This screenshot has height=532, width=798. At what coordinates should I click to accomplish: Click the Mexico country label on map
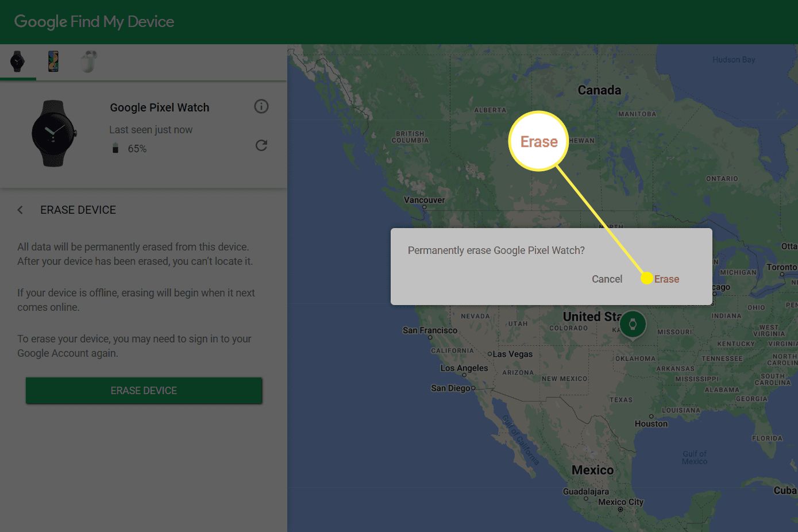(x=592, y=470)
